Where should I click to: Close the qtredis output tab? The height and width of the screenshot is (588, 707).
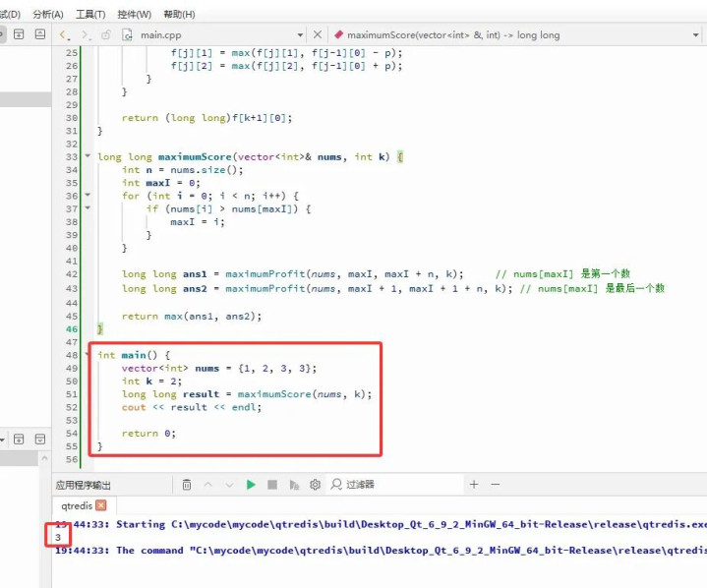coord(100,505)
